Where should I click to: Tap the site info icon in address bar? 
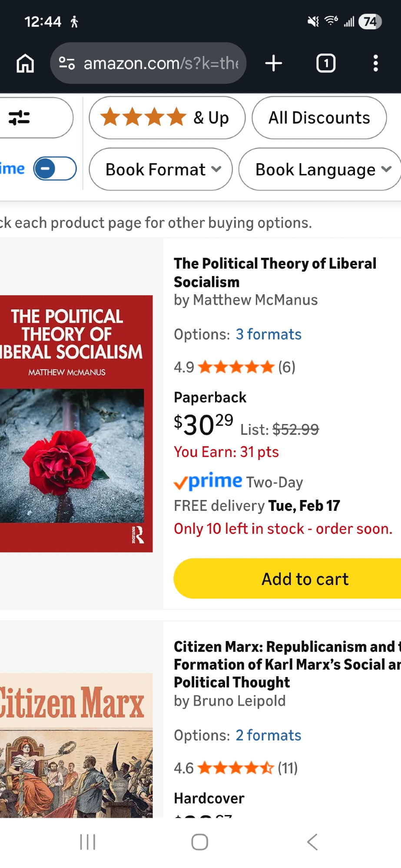coord(67,63)
